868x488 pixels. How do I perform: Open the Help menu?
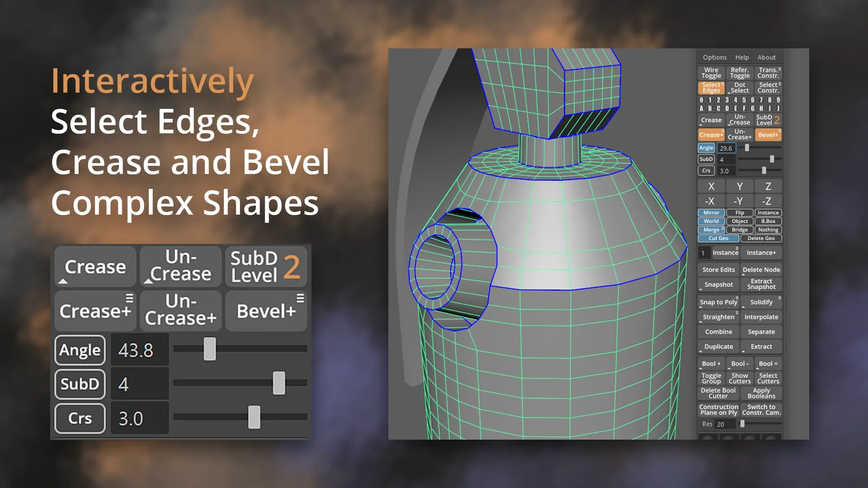pos(742,56)
